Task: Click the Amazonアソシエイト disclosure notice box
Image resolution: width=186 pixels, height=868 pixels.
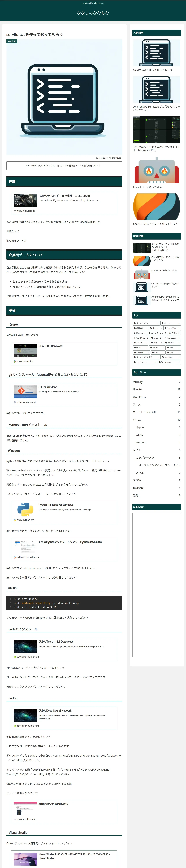Action: (x=64, y=165)
